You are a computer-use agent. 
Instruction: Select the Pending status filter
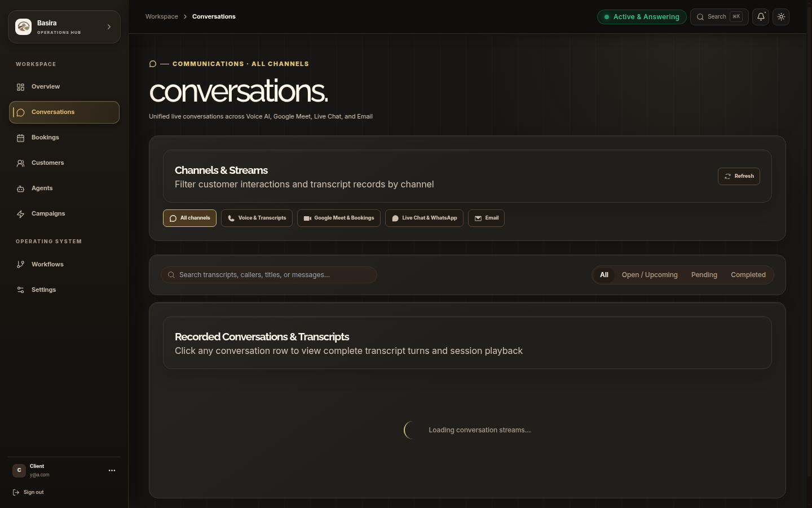tap(704, 275)
